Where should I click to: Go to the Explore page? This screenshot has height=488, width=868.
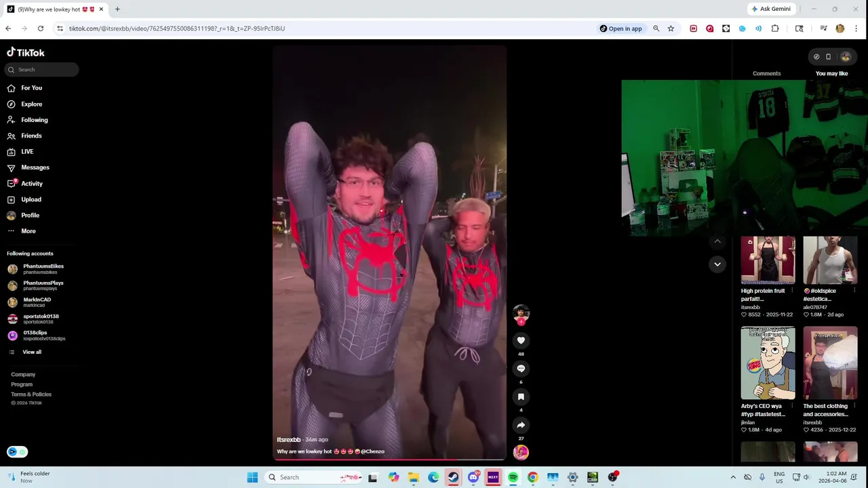click(25, 104)
